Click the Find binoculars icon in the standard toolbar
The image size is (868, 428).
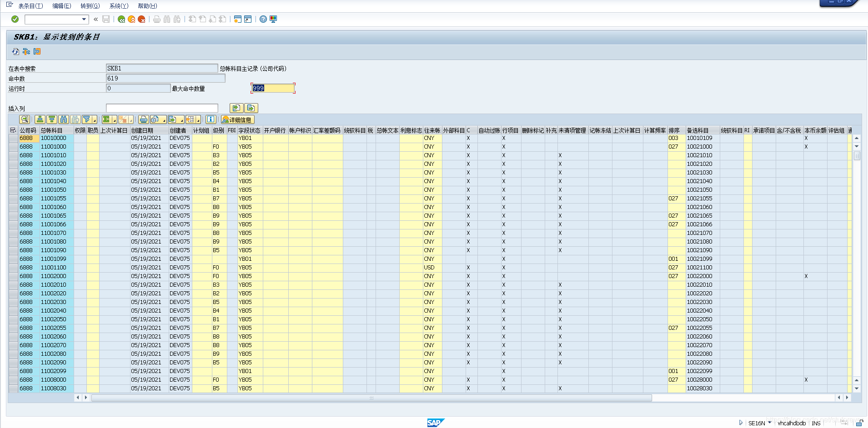[x=167, y=19]
